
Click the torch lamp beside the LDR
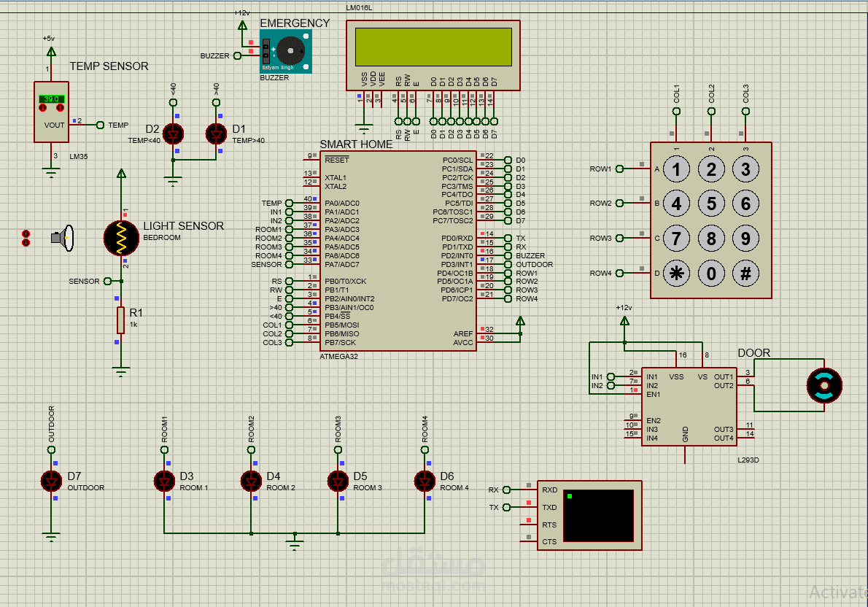[x=63, y=238]
